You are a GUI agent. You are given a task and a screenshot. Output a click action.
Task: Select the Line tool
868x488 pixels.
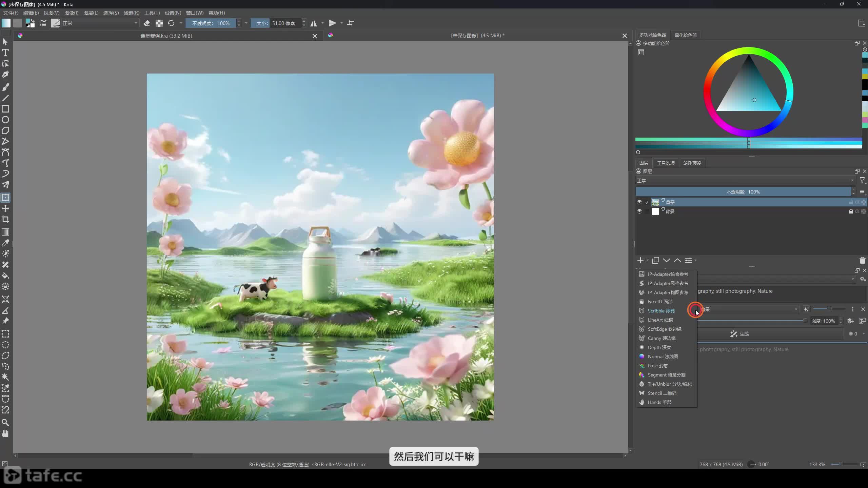point(5,98)
